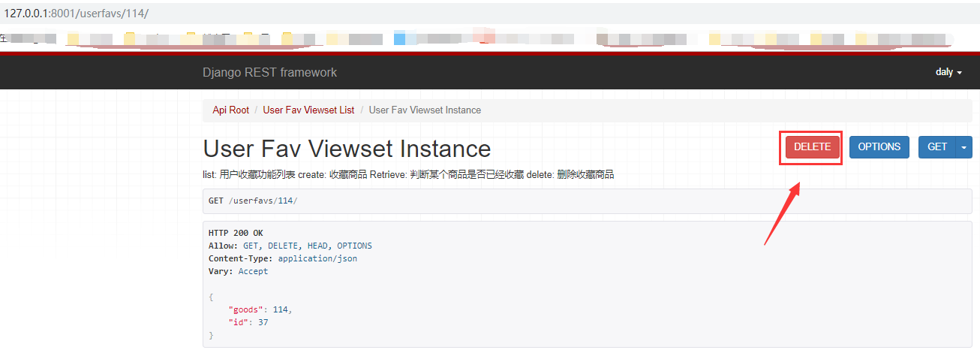Click the HTTP 200 OK status text
This screenshot has width=980, height=353.
click(236, 233)
